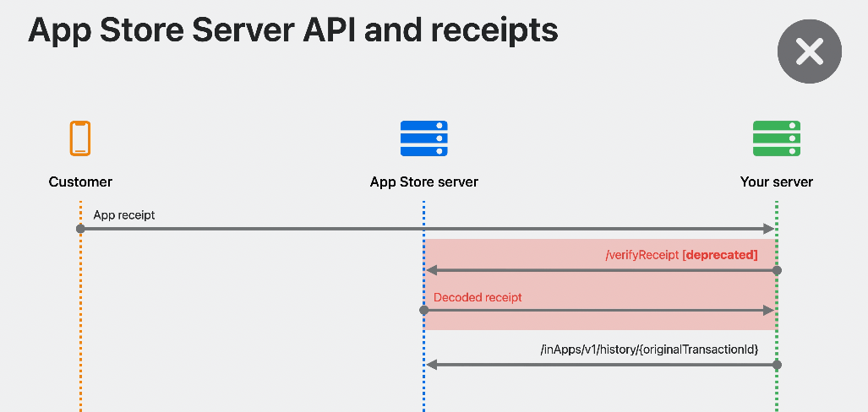Click the blue App Store server icon
Image resolution: width=868 pixels, height=412 pixels.
424,138
